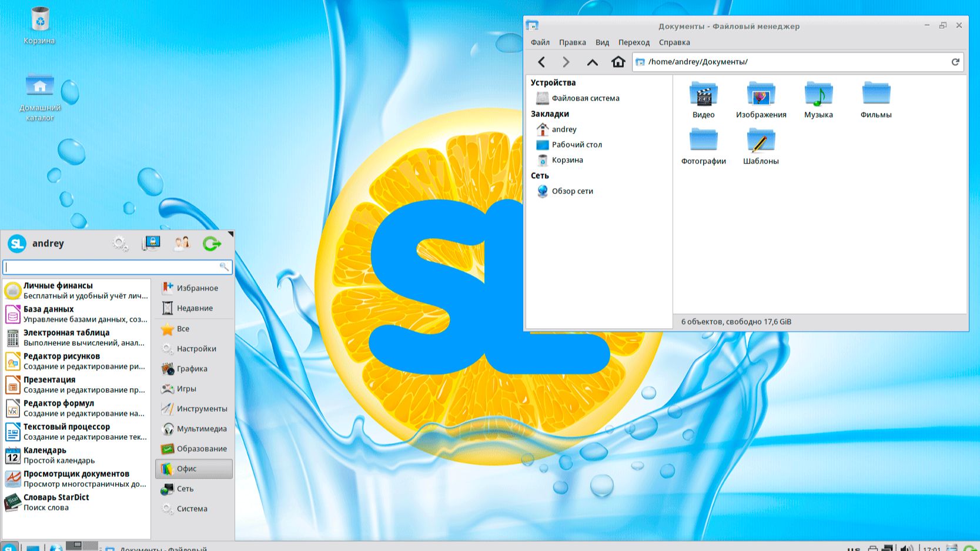This screenshot has width=980, height=551.
Task: Open the Правка menu
Action: pos(573,42)
